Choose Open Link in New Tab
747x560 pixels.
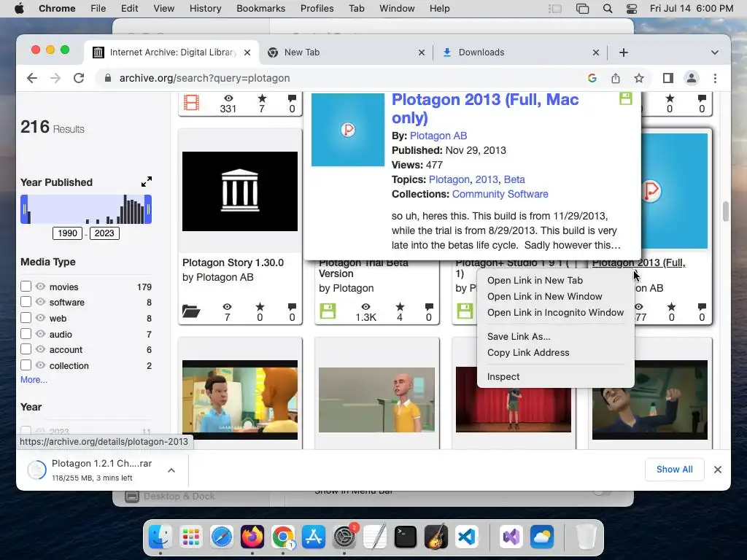(555, 281)
